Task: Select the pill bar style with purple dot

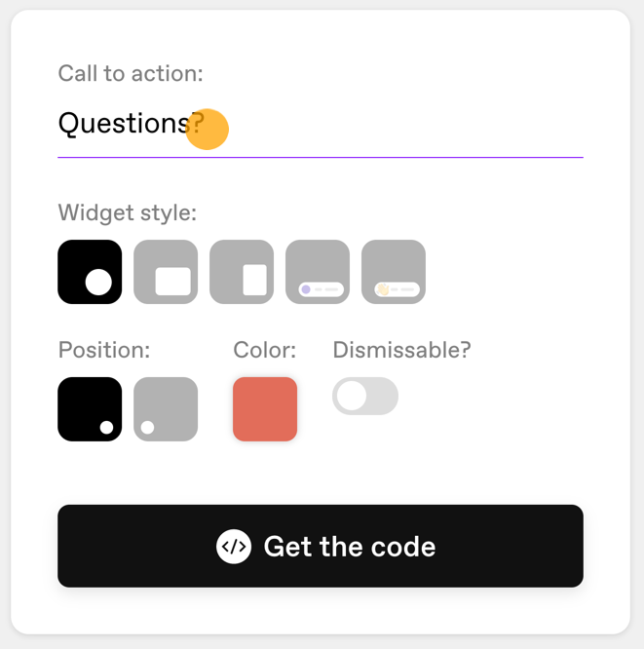Action: (318, 272)
